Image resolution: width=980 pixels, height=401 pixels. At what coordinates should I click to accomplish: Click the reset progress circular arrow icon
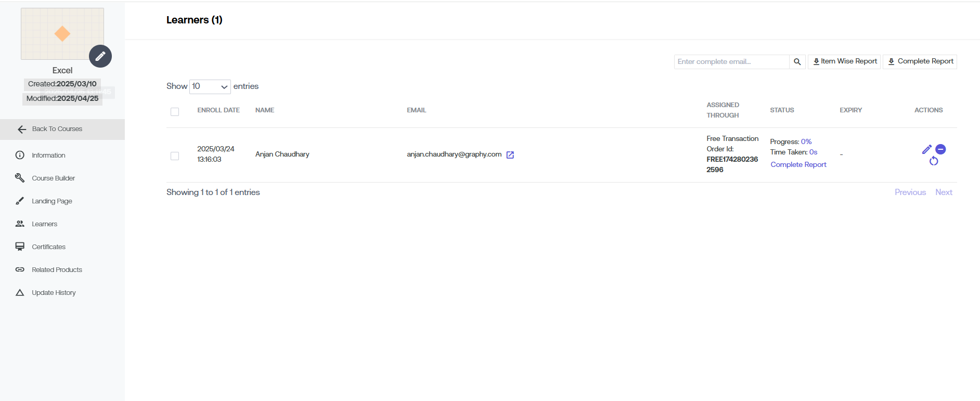(x=934, y=161)
